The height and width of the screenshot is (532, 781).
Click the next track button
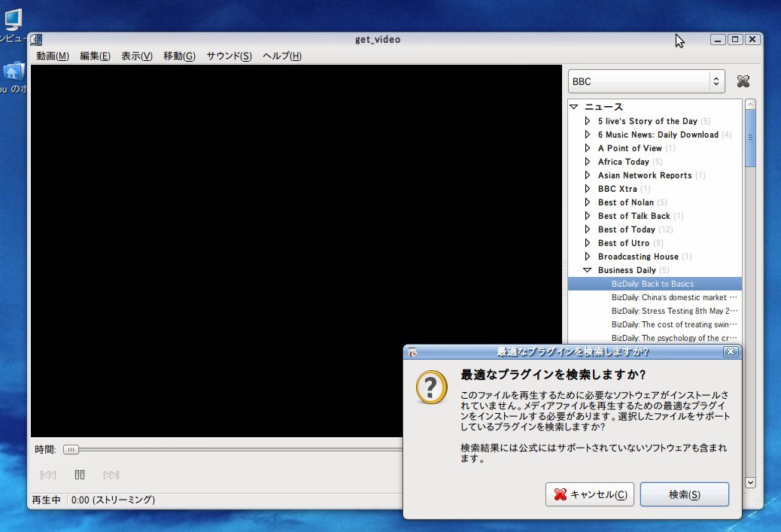click(111, 475)
